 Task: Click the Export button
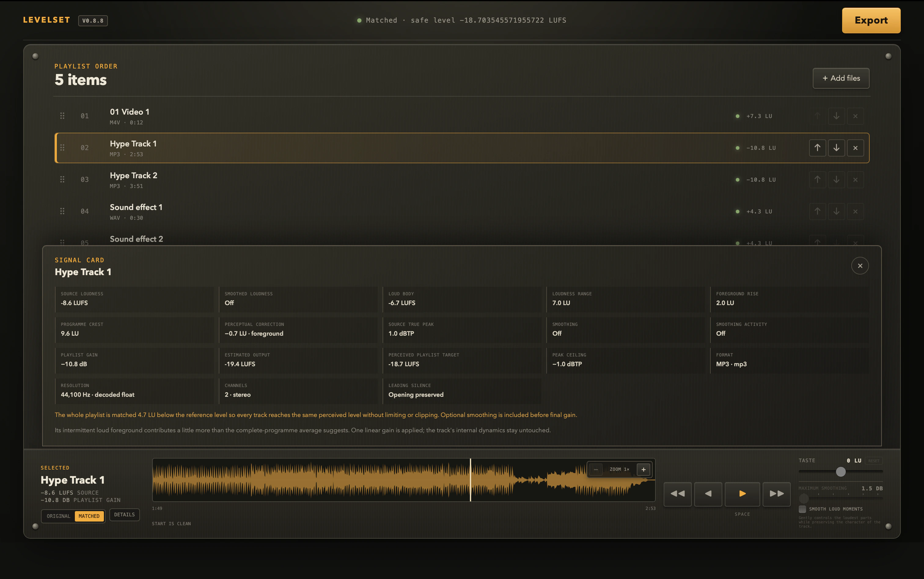pos(871,20)
